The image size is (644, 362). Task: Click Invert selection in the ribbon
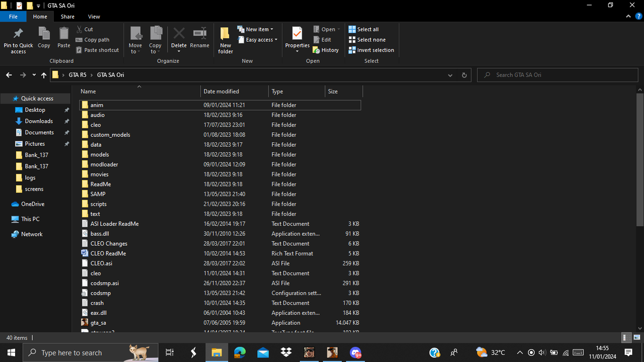point(371,50)
